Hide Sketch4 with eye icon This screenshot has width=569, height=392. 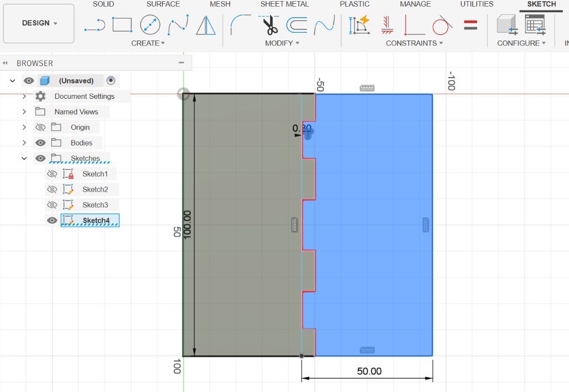coord(52,220)
